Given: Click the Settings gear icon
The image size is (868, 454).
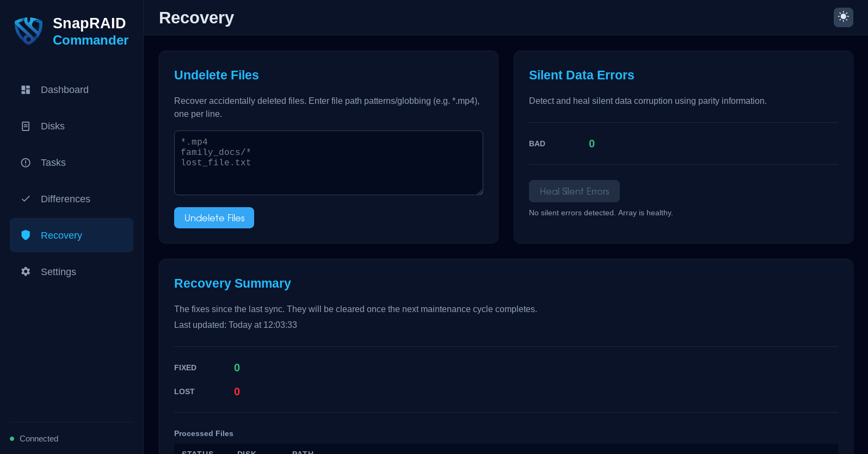Looking at the screenshot, I should (x=26, y=271).
